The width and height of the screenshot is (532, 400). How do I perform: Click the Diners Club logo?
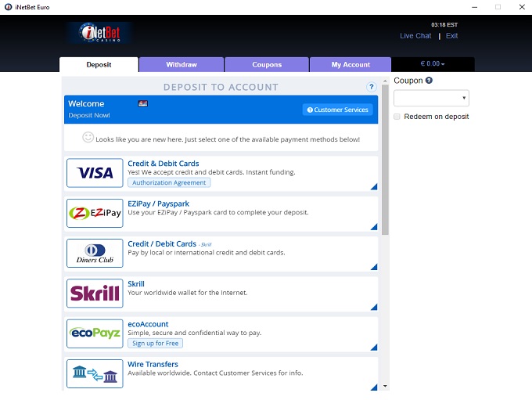point(95,254)
